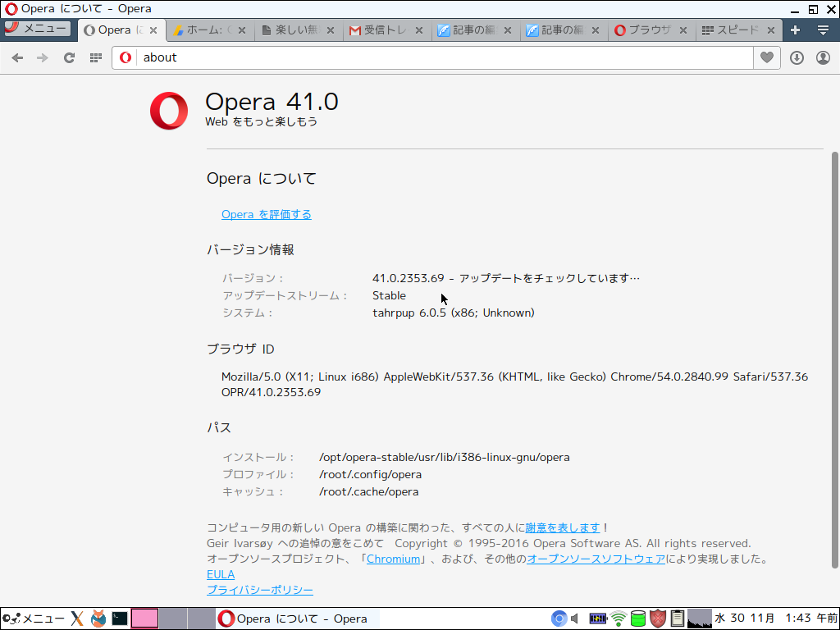Image resolution: width=840 pixels, height=630 pixels.
Task: Open the Chromium link
Action: point(393,559)
